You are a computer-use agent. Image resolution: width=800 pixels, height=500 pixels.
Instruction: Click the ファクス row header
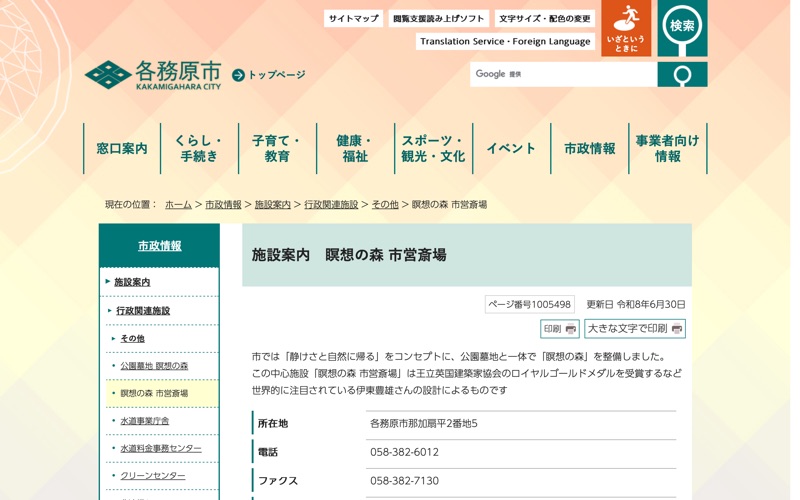click(278, 481)
